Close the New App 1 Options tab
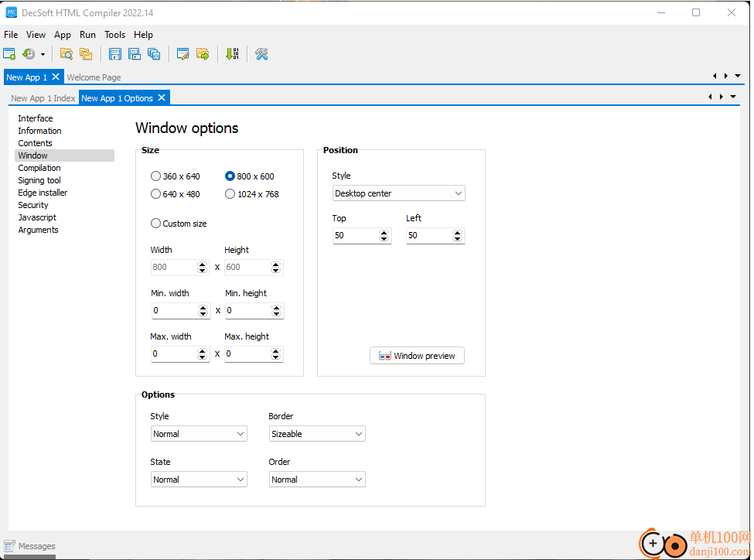 [162, 97]
